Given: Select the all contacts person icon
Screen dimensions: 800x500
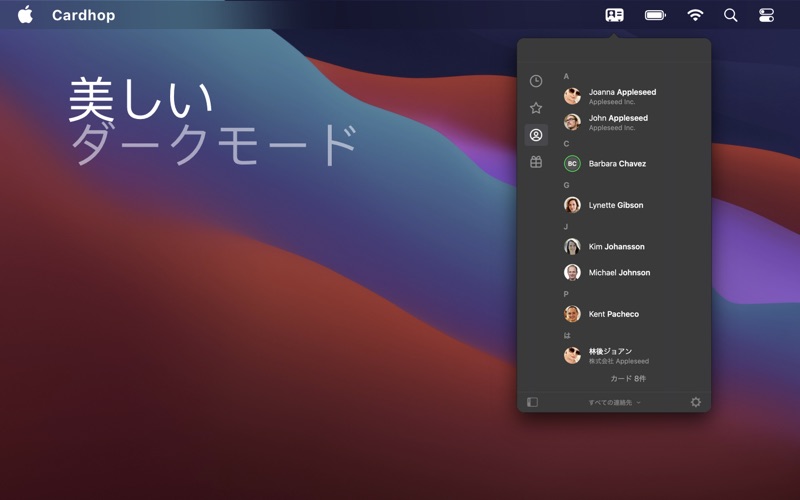Looking at the screenshot, I should (x=536, y=135).
